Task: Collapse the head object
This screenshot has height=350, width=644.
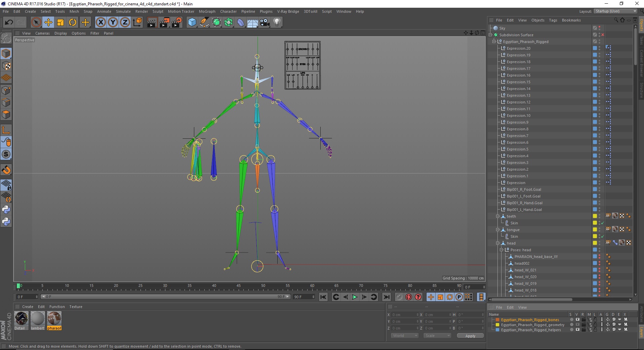Action: click(498, 243)
